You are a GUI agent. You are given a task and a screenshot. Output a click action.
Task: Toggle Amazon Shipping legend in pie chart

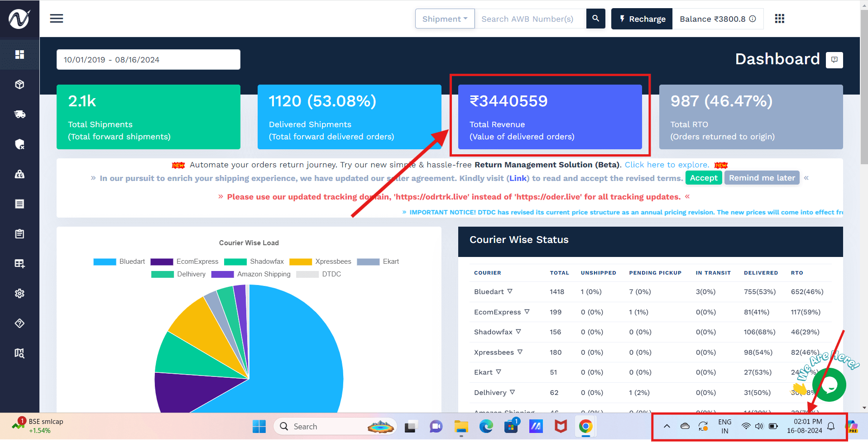251,274
